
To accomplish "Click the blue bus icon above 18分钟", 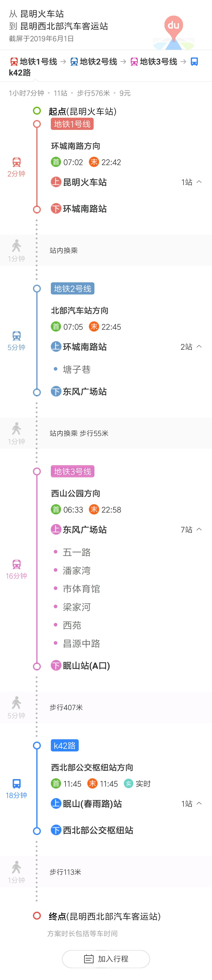I will (16, 783).
